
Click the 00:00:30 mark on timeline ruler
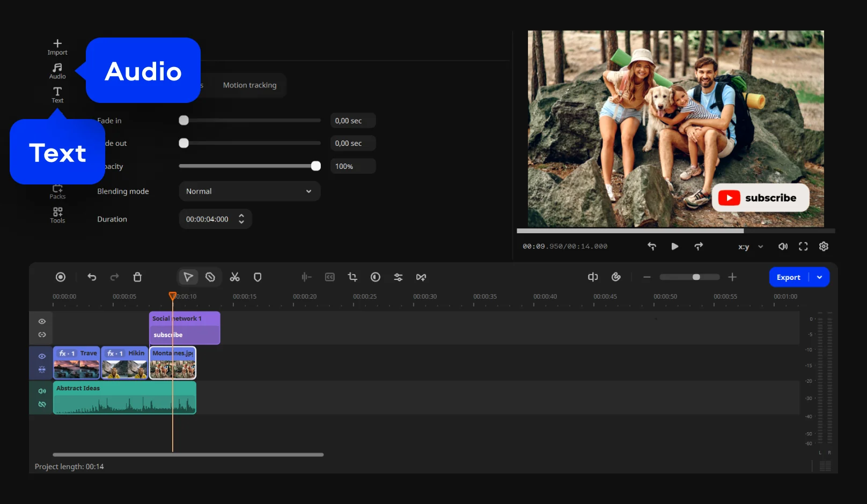coord(425,297)
